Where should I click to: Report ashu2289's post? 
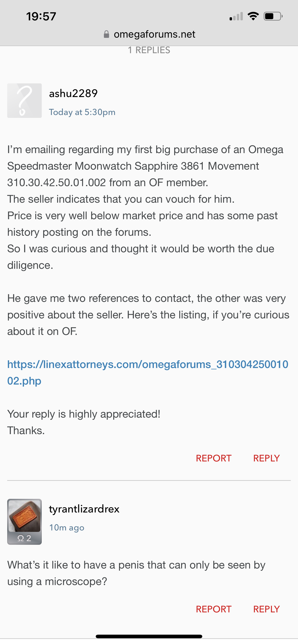click(214, 458)
